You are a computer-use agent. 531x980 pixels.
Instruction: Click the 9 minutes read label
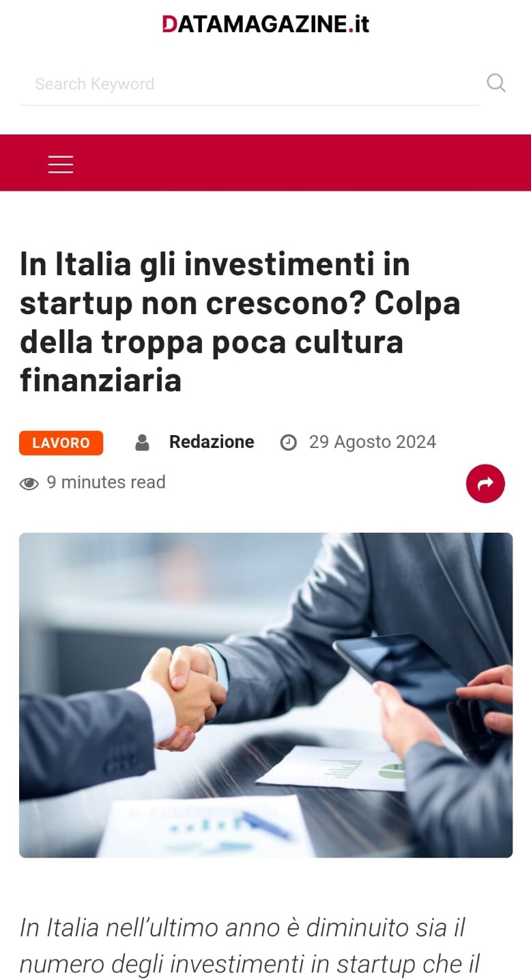106,482
